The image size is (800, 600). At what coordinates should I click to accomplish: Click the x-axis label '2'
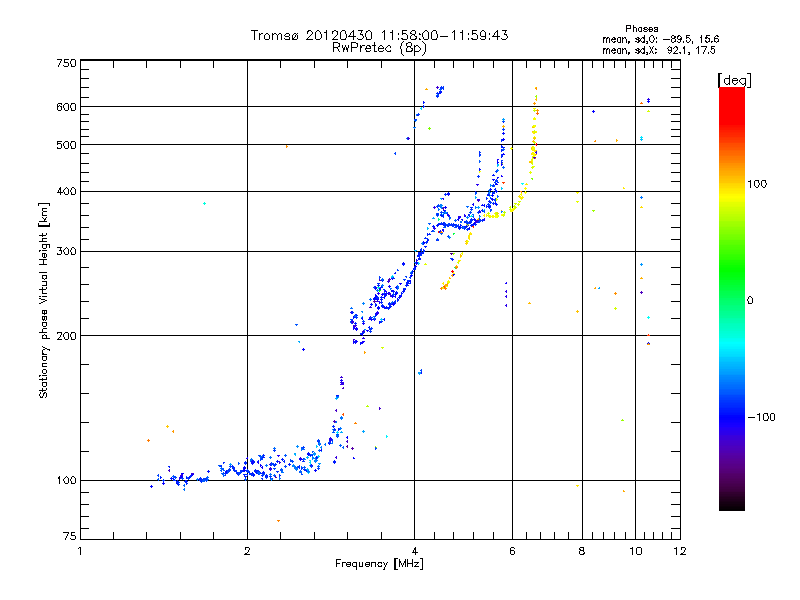click(247, 551)
